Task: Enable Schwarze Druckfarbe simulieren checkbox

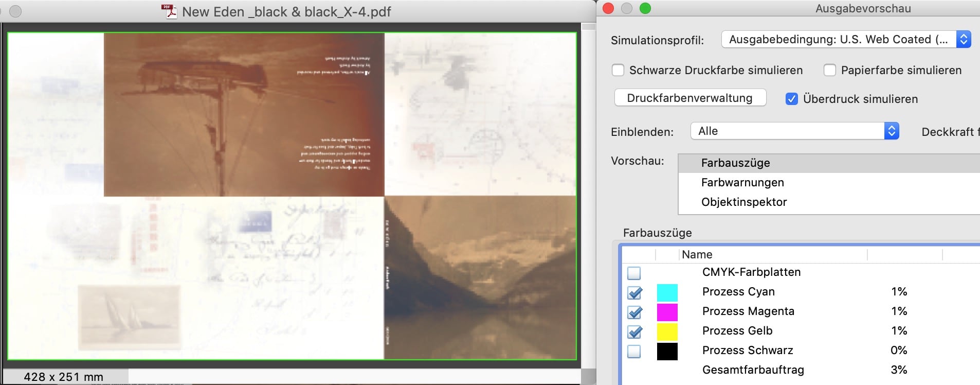Action: pyautogui.click(x=618, y=70)
